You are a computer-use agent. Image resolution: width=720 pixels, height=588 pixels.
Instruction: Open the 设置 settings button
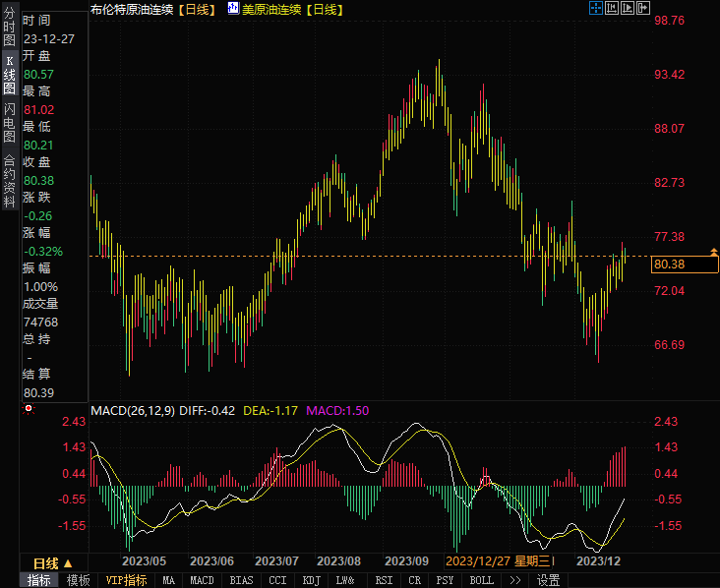(x=548, y=580)
